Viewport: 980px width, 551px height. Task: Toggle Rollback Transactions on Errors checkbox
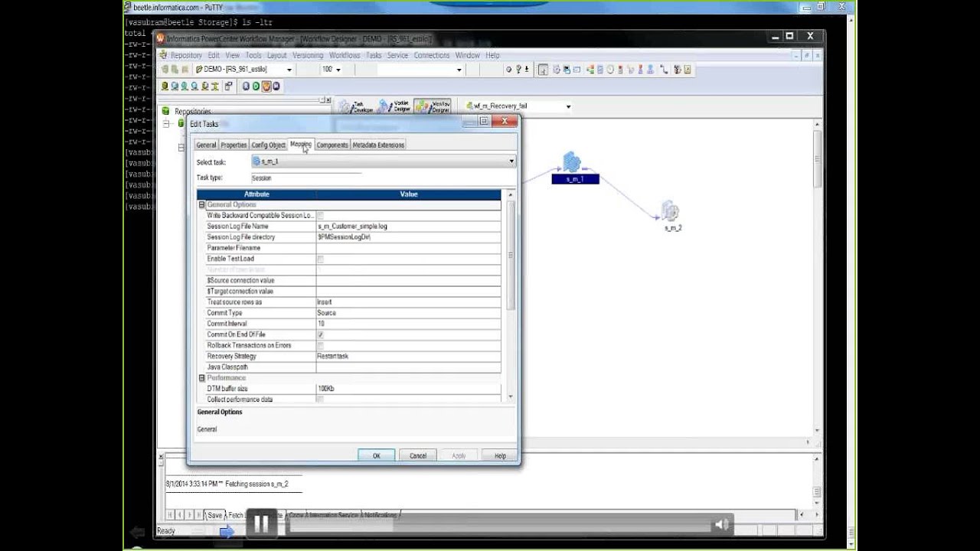[x=320, y=346]
